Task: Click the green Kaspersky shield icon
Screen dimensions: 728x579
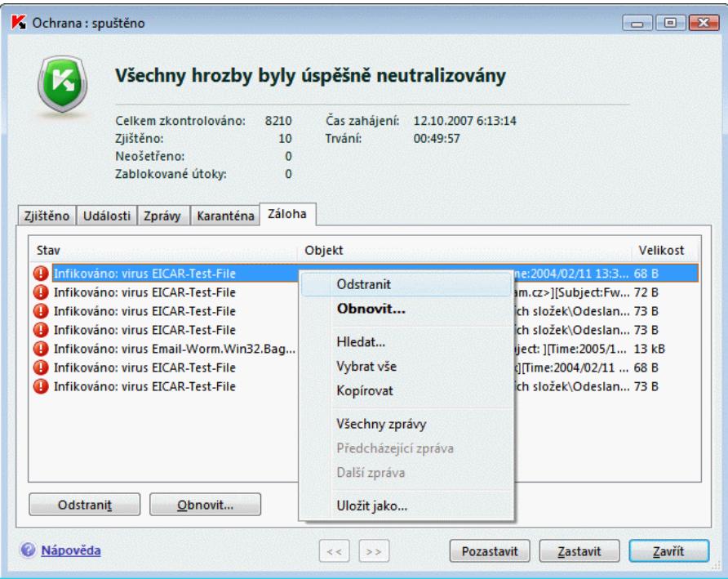Action: click(63, 84)
